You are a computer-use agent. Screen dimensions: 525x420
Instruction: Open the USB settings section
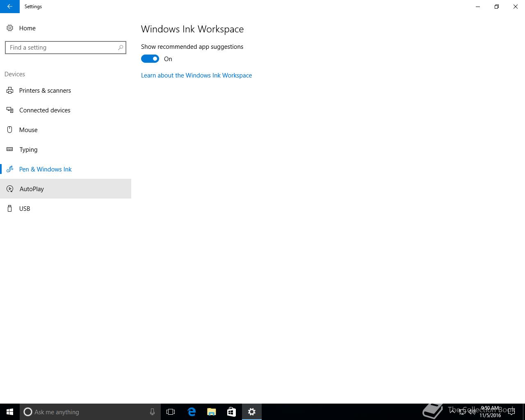pos(66,208)
